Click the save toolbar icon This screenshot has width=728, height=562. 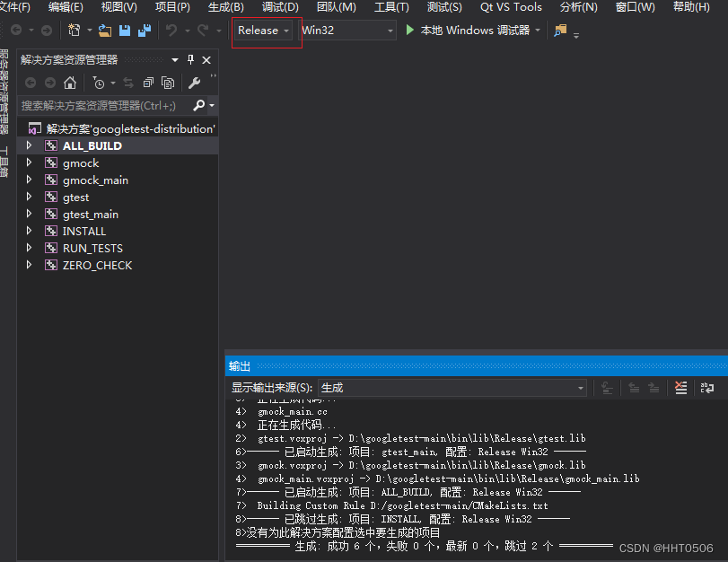(x=125, y=31)
